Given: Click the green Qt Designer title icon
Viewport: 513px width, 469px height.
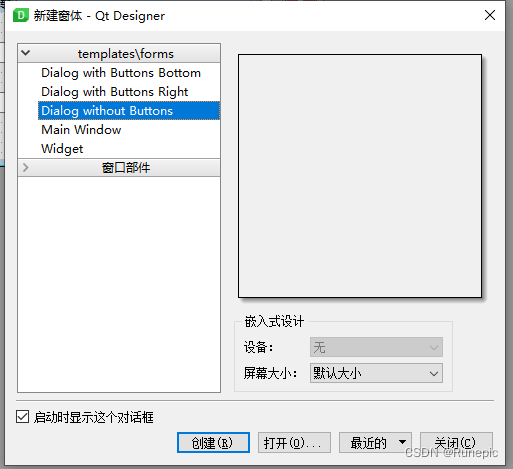Looking at the screenshot, I should [21, 15].
